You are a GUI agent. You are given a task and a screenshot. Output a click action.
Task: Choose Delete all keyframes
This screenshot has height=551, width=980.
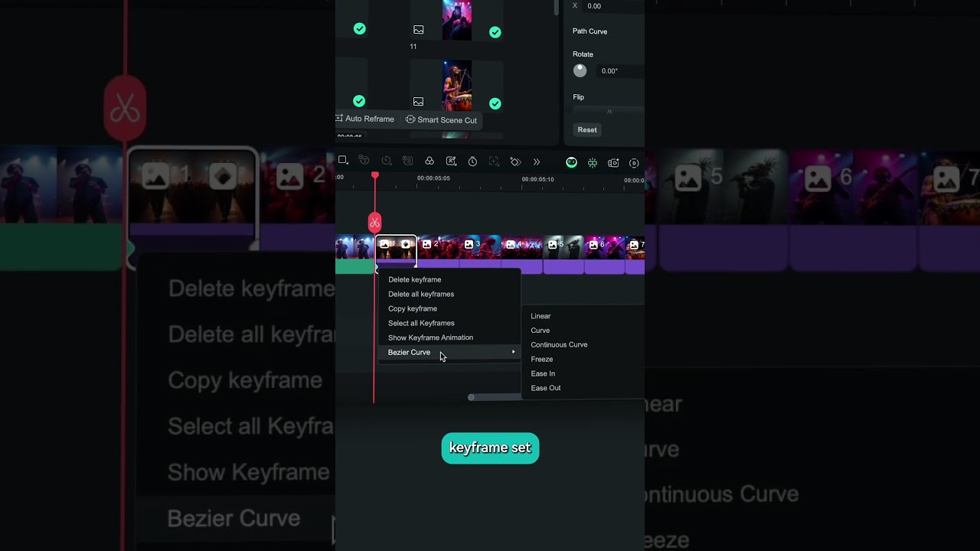point(421,294)
